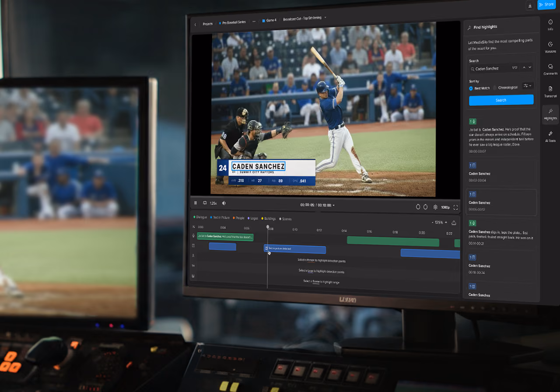The image size is (560, 392).
Task: Toggle the Scenes highlight filter
Action: [285, 219]
